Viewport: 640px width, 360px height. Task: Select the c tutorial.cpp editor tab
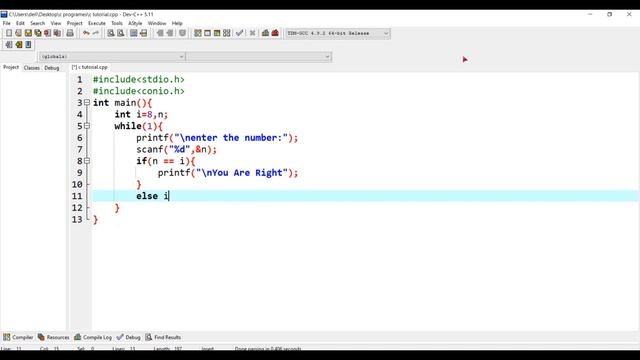[90, 67]
